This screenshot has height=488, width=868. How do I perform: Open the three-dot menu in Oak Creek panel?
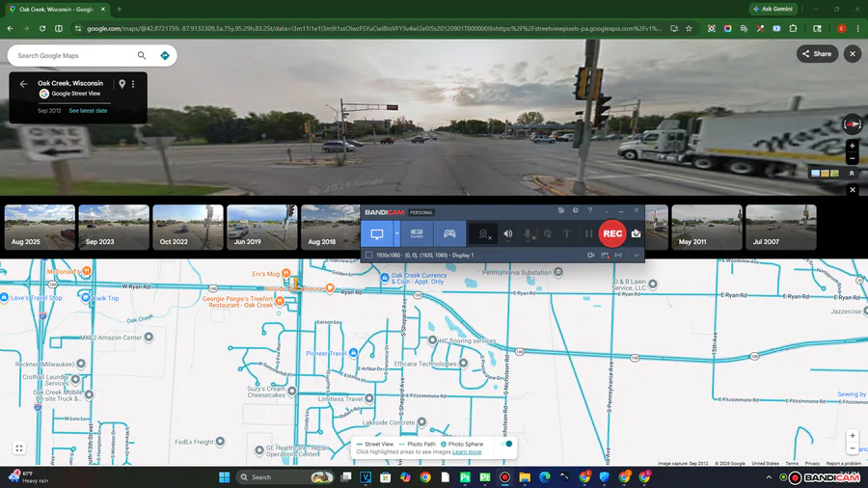(133, 84)
